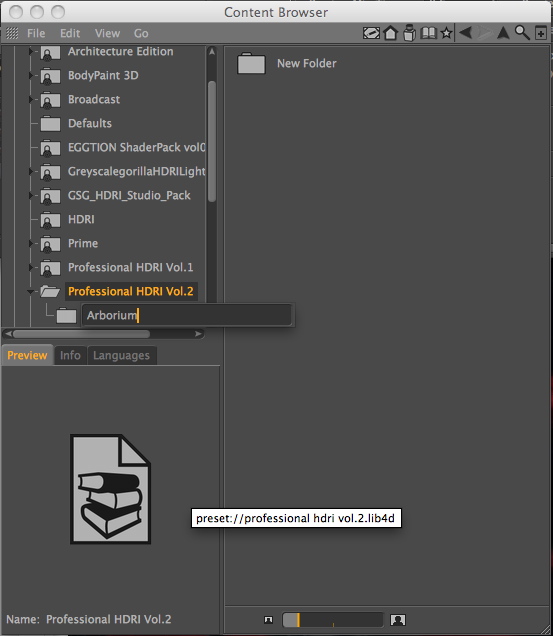553x636 pixels.
Task: Click the folder icon left of Arborium field
Action: 67,315
